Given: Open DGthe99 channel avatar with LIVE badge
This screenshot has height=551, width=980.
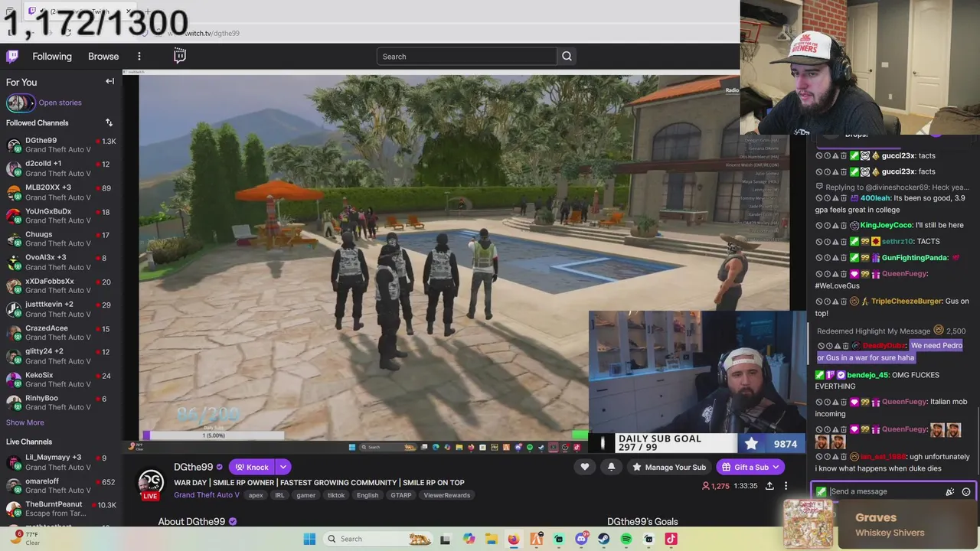Looking at the screenshot, I should 151,484.
